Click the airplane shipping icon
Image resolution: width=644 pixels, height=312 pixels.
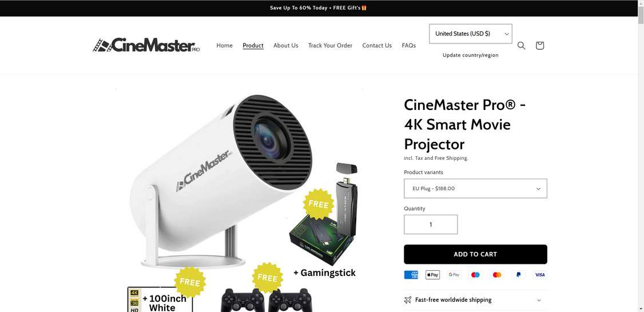(407, 299)
